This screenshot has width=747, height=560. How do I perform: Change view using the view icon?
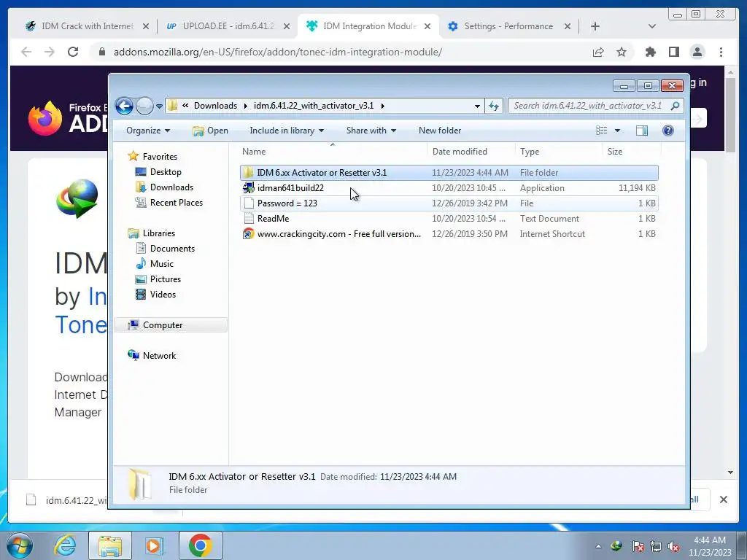point(602,131)
